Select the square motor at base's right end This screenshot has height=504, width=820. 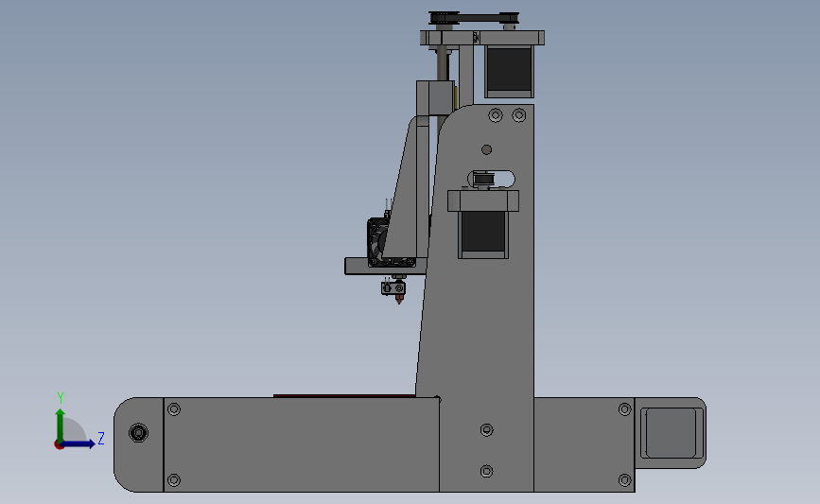pyautogui.click(x=671, y=433)
